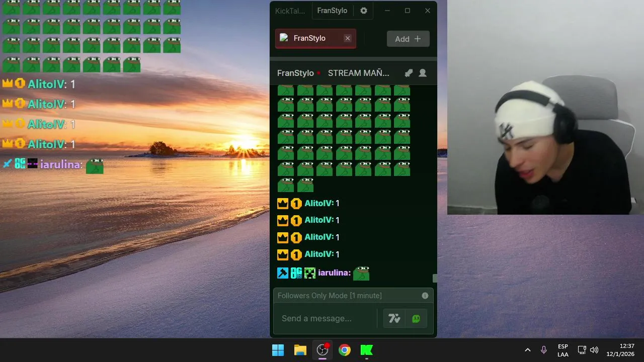The width and height of the screenshot is (644, 362).
Task: Show hidden tray icons chevron
Action: click(527, 350)
